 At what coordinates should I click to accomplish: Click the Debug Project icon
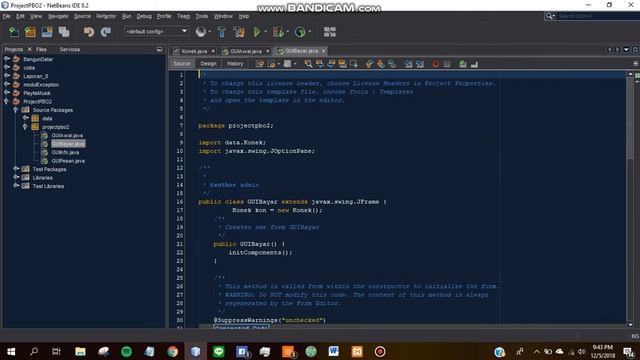pyautogui.click(x=278, y=32)
